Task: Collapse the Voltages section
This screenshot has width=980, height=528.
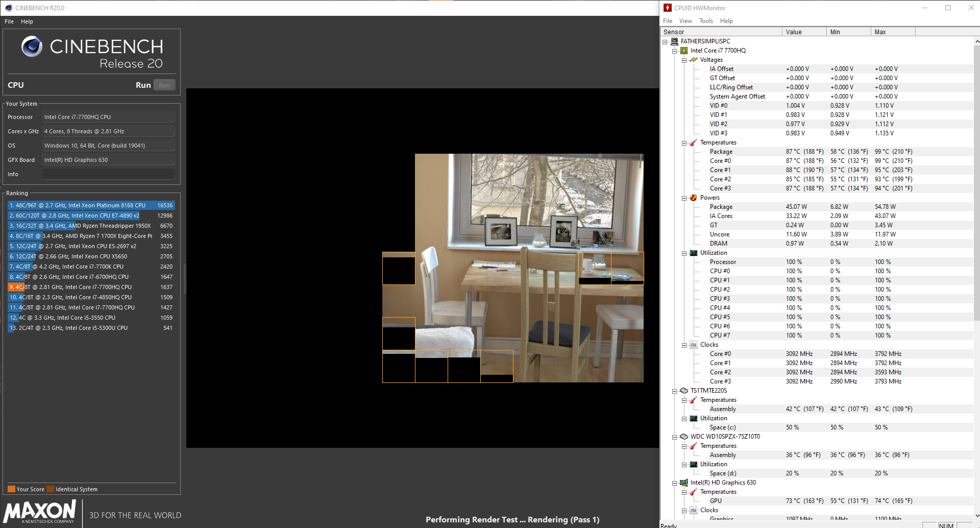Action: 684,60
